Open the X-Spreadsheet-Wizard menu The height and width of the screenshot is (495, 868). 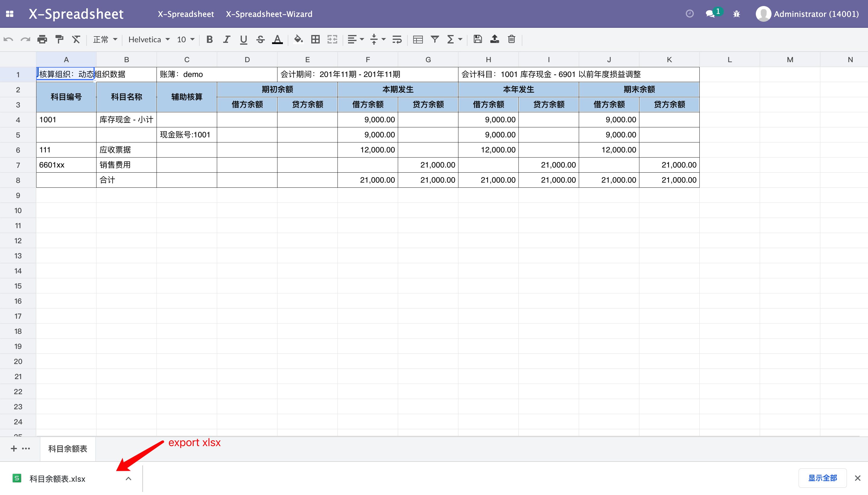tap(269, 14)
